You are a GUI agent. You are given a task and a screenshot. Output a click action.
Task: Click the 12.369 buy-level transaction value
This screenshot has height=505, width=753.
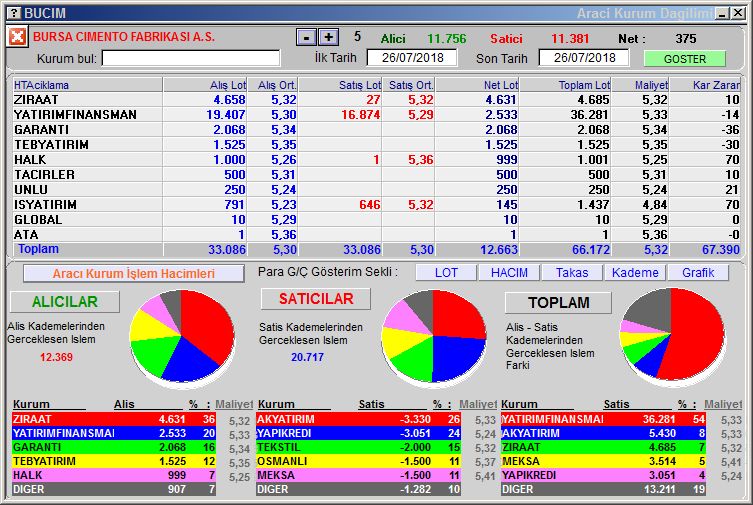click(x=56, y=357)
